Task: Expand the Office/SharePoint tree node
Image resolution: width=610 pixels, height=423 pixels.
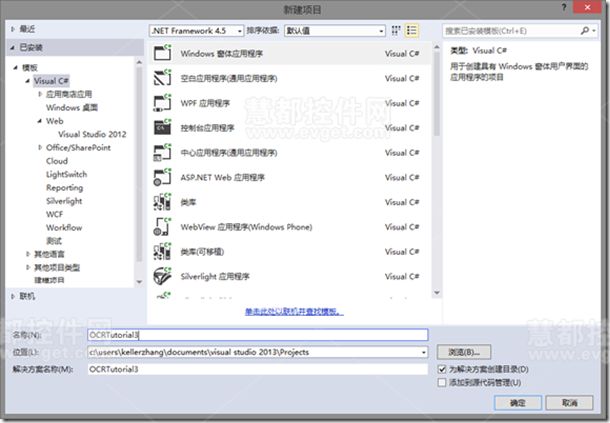Action: 40,147
